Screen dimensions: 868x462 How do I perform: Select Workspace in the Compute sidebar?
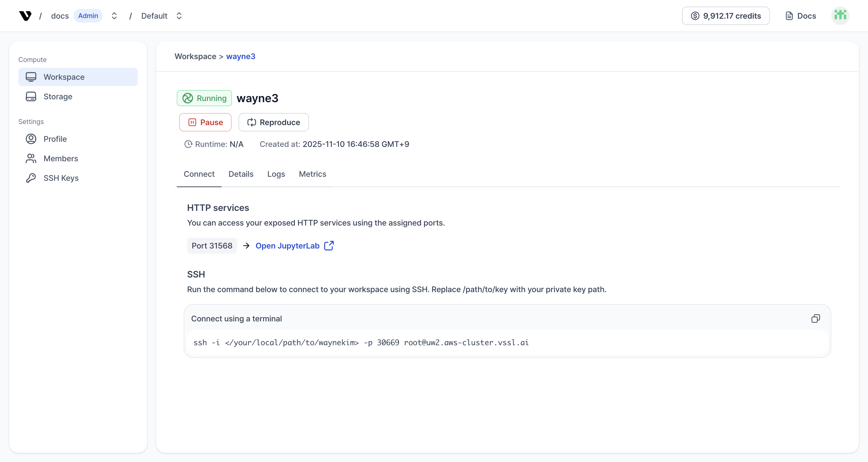pos(64,77)
